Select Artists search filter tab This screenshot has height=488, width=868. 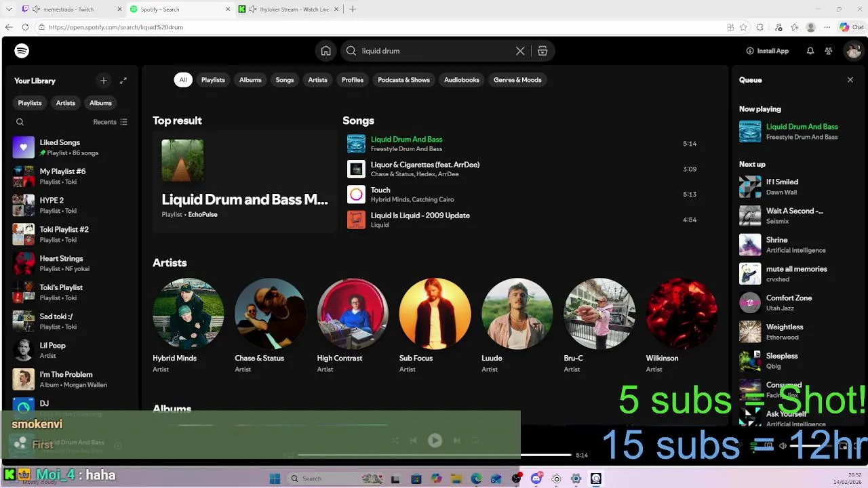[x=317, y=80]
